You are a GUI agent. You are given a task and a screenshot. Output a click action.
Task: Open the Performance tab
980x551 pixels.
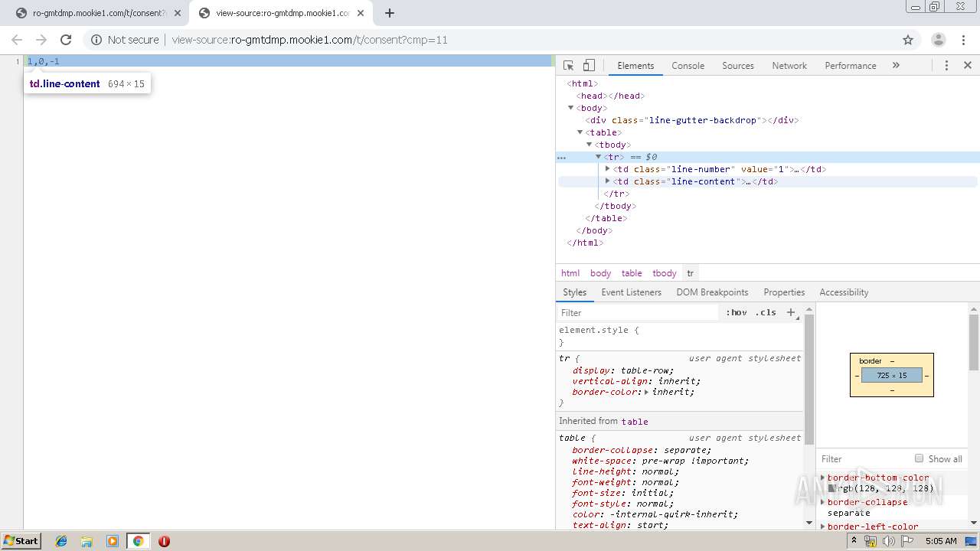coord(850,66)
